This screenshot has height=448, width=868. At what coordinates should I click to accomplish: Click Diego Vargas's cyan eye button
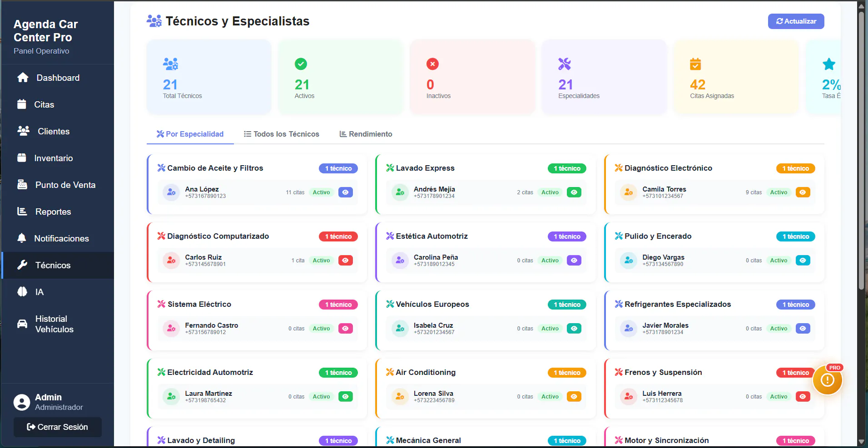pos(803,261)
